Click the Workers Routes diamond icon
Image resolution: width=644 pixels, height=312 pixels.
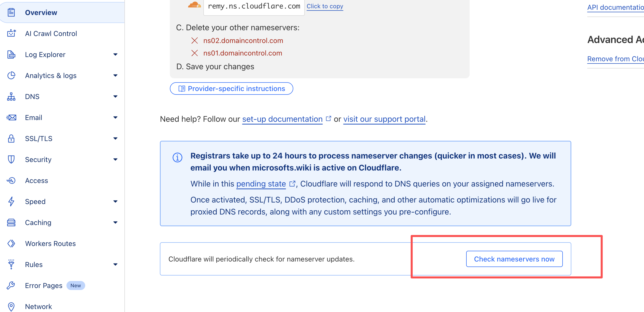pyautogui.click(x=11, y=243)
